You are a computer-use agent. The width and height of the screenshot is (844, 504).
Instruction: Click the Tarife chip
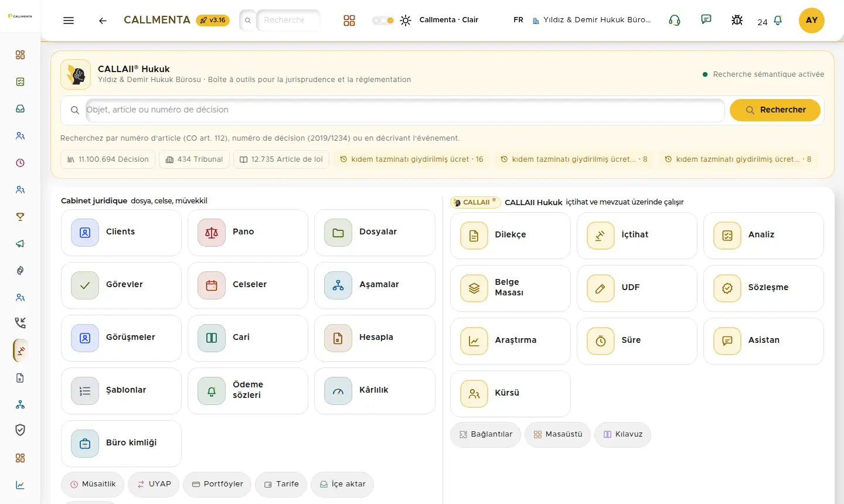tap(281, 485)
